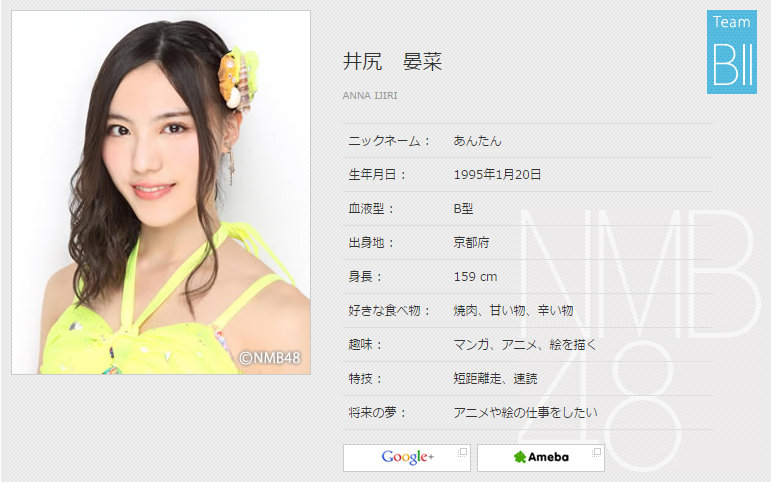
Task: Click the external-link icon on Ameba button
Action: click(x=596, y=452)
